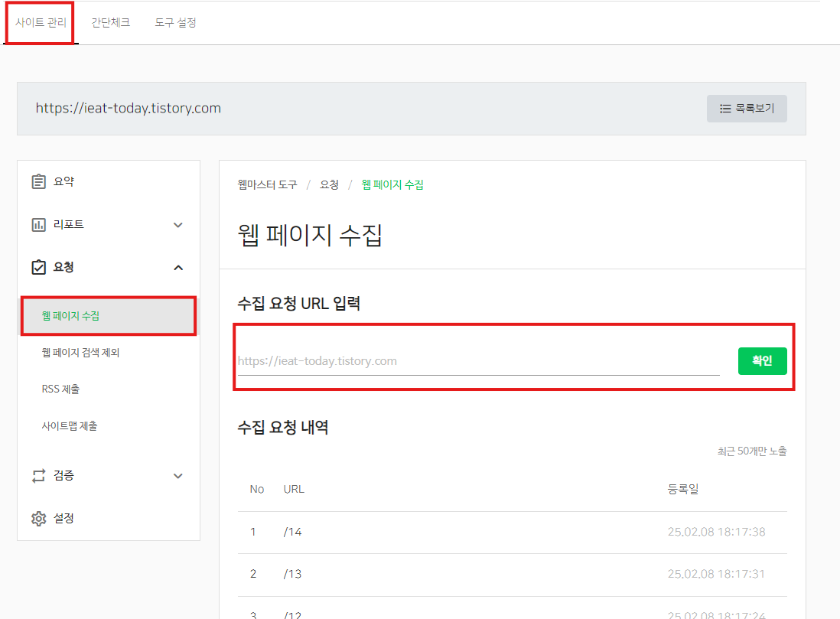Screen dimensions: 840x619
Task: Click the 목록보기 button
Action: click(747, 108)
